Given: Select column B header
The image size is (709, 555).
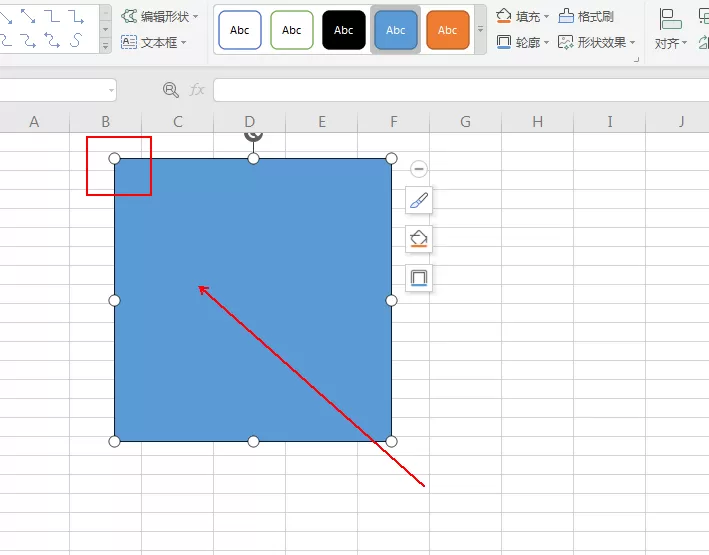Looking at the screenshot, I should click(x=105, y=122).
